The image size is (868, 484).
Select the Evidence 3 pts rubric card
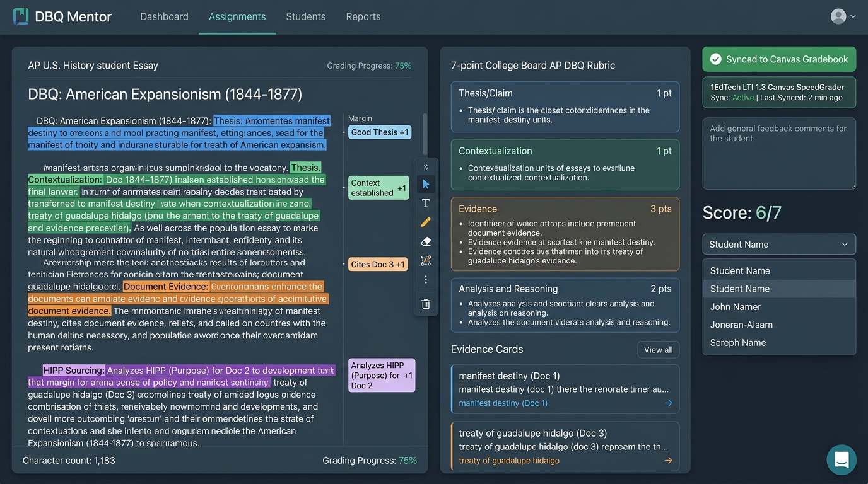click(x=565, y=234)
